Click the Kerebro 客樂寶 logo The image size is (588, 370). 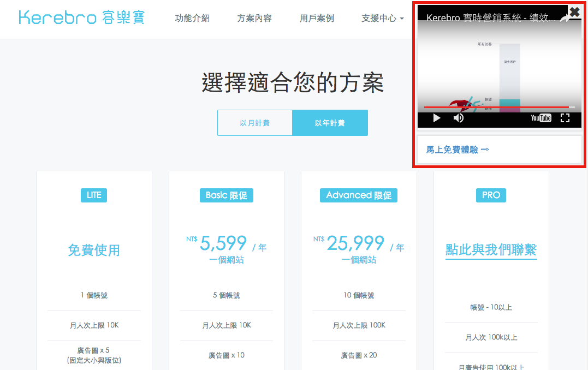[x=82, y=17]
